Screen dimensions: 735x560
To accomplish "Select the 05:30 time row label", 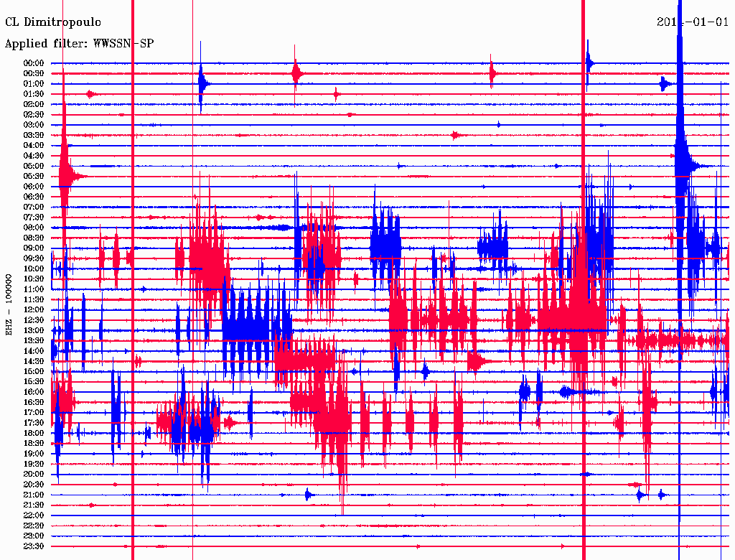I will (x=34, y=177).
